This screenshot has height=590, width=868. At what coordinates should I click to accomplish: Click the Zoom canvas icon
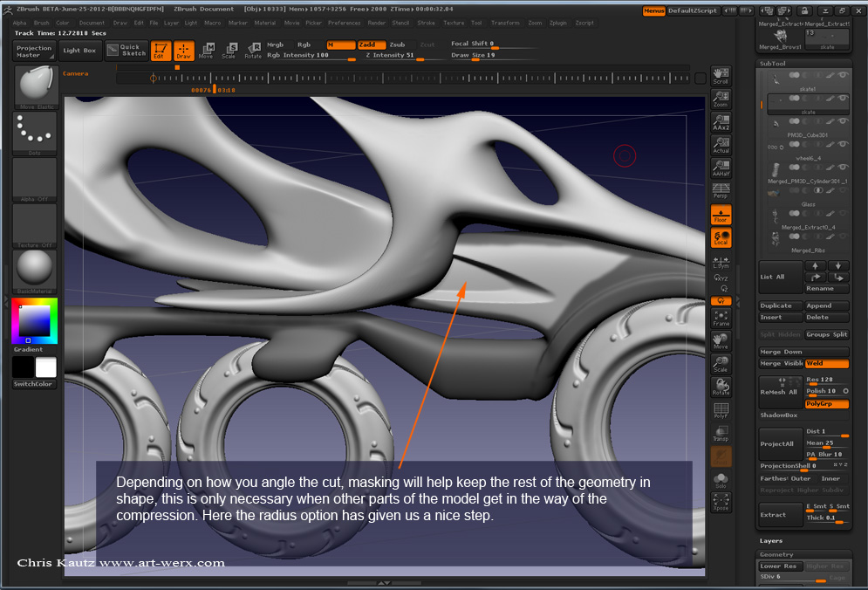point(721,99)
